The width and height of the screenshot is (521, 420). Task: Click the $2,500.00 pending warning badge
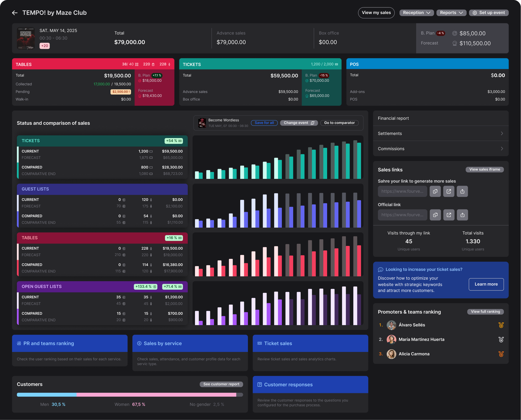click(x=121, y=92)
